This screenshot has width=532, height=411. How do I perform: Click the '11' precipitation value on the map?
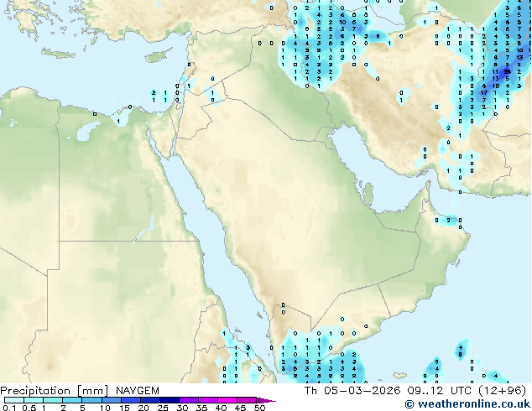coord(495,71)
